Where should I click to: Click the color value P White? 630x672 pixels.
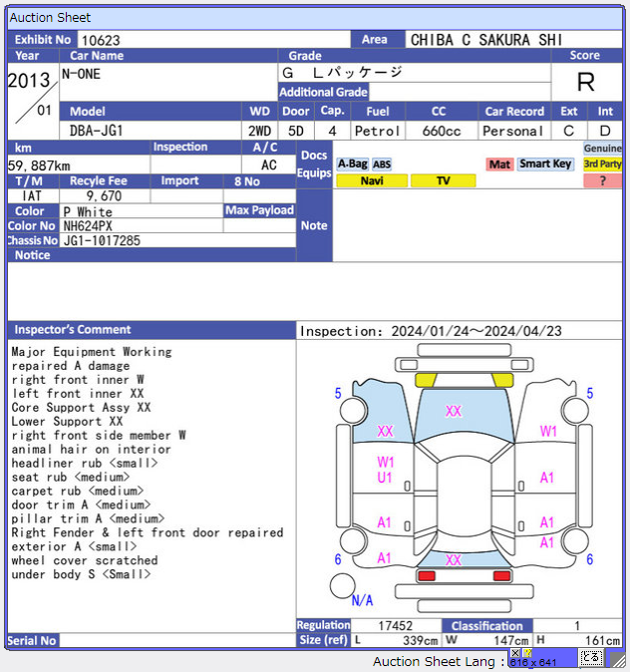(88, 211)
